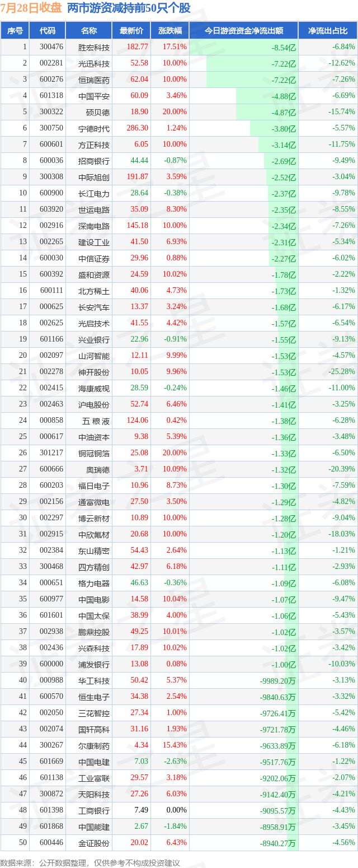Click the stock name 宁德时代
This screenshot has height=868, width=358.
click(x=94, y=128)
